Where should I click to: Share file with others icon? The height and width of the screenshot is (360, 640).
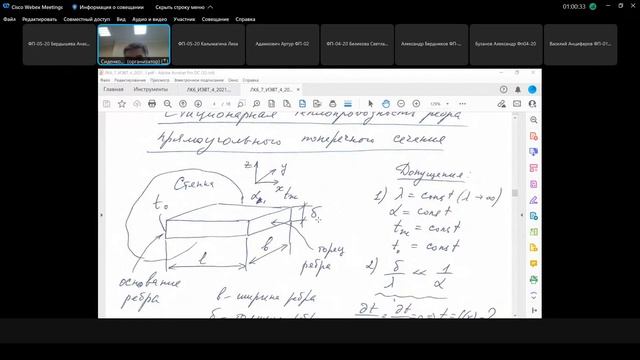(532, 104)
